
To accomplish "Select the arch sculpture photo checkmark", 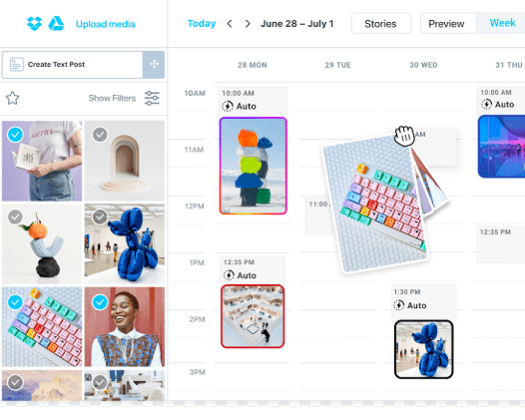I will (100, 135).
